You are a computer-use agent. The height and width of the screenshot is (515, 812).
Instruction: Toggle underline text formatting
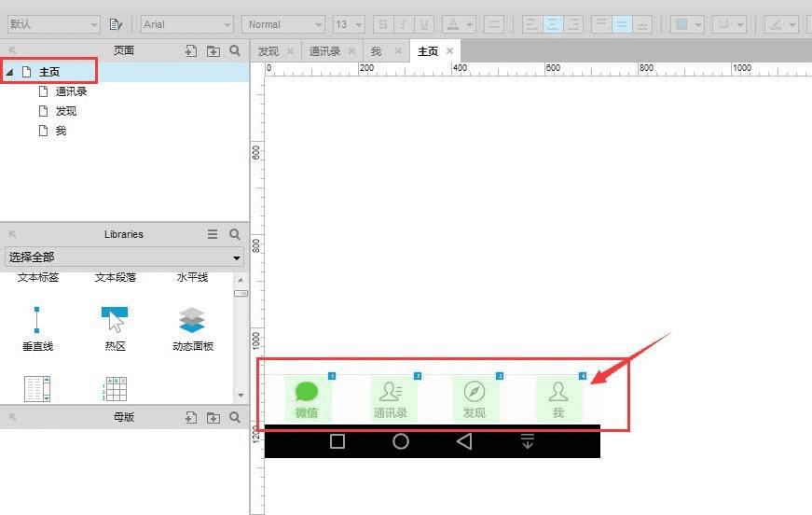click(x=424, y=24)
